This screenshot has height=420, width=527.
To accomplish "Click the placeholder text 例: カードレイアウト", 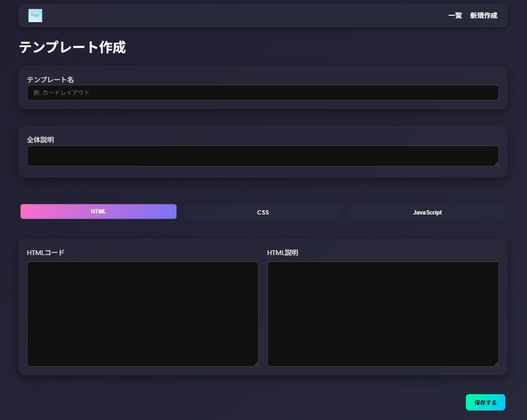I will click(x=62, y=93).
